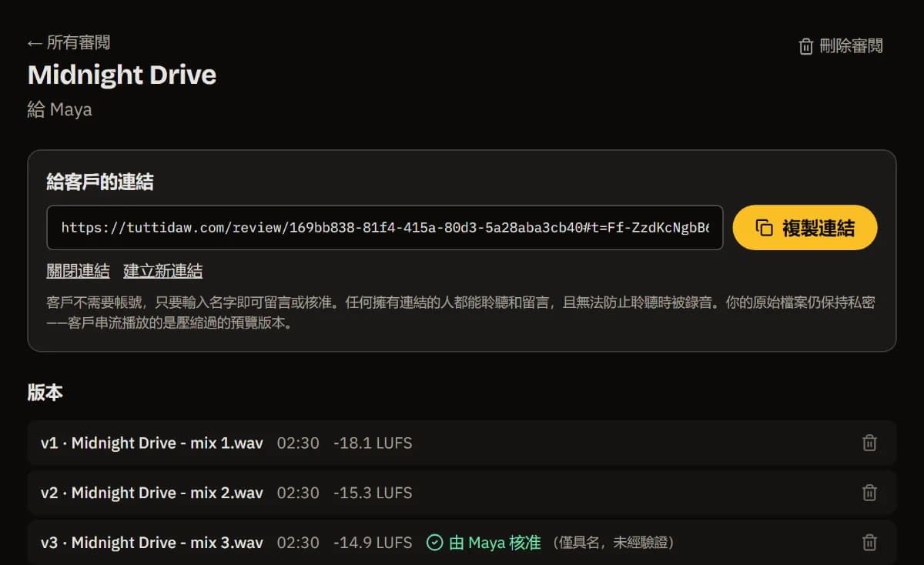The image size is (924, 565).
Task: Click the 僅具名，未經驗證 note
Action: [614, 543]
